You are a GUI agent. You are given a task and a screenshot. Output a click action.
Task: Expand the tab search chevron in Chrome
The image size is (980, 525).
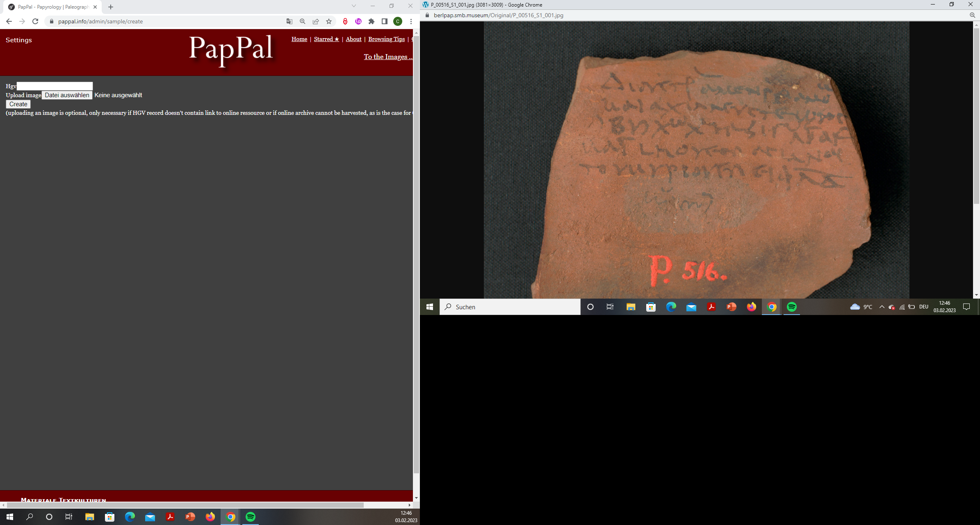coord(354,6)
